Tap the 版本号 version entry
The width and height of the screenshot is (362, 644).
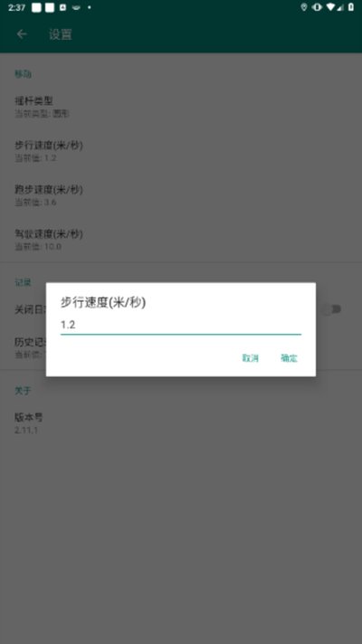coord(181,423)
